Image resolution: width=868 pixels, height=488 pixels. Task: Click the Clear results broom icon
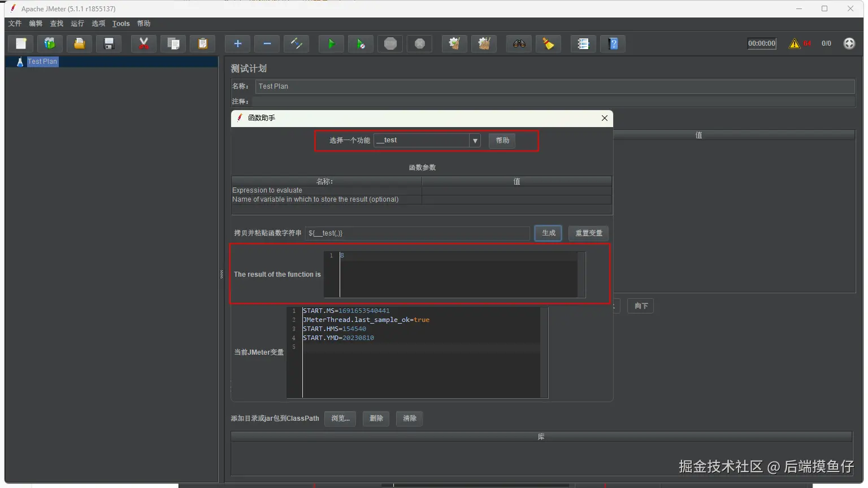(455, 43)
